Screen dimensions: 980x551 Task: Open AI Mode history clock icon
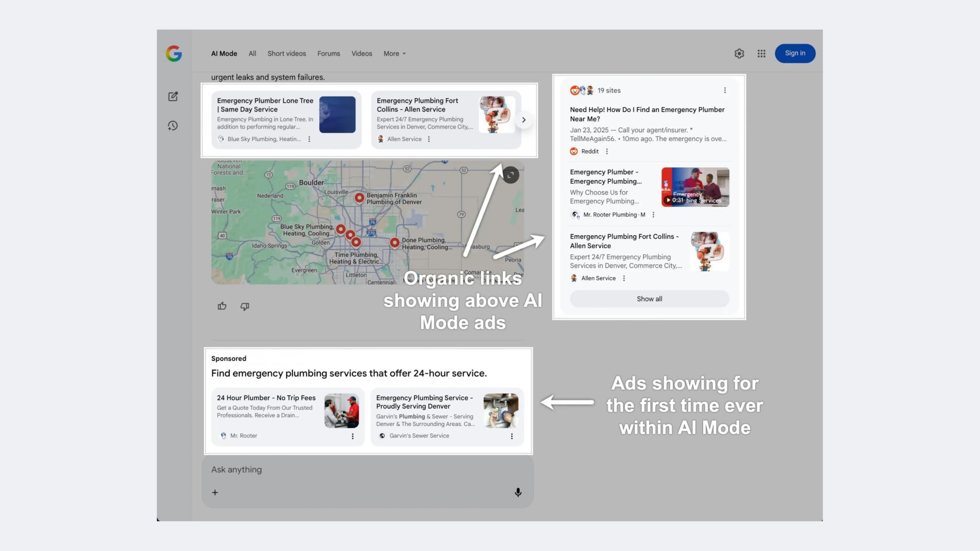click(x=173, y=126)
